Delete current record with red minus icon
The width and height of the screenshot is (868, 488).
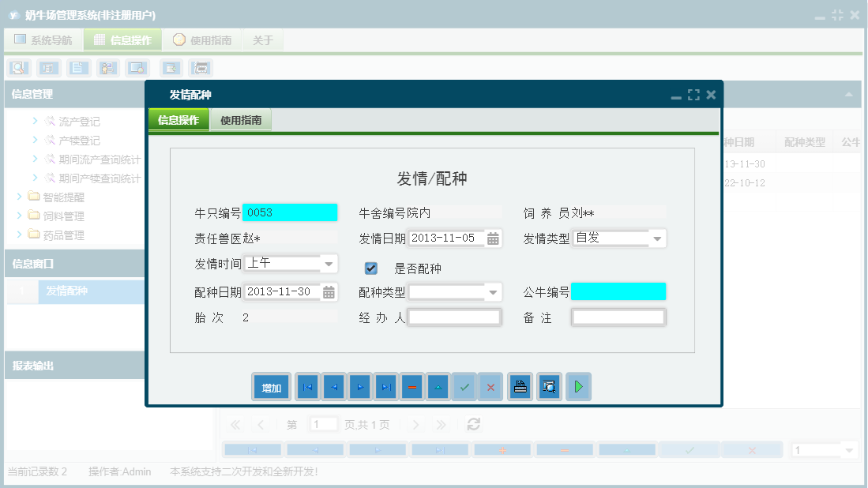(411, 386)
